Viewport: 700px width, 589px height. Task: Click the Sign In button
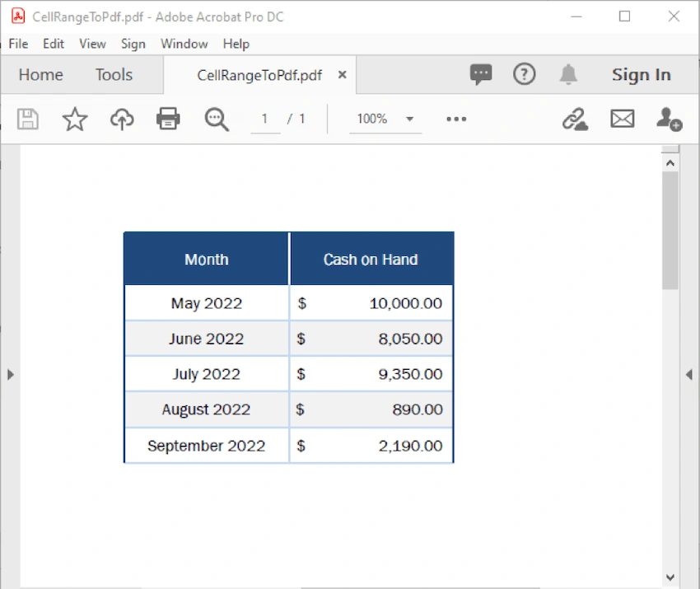pos(641,75)
